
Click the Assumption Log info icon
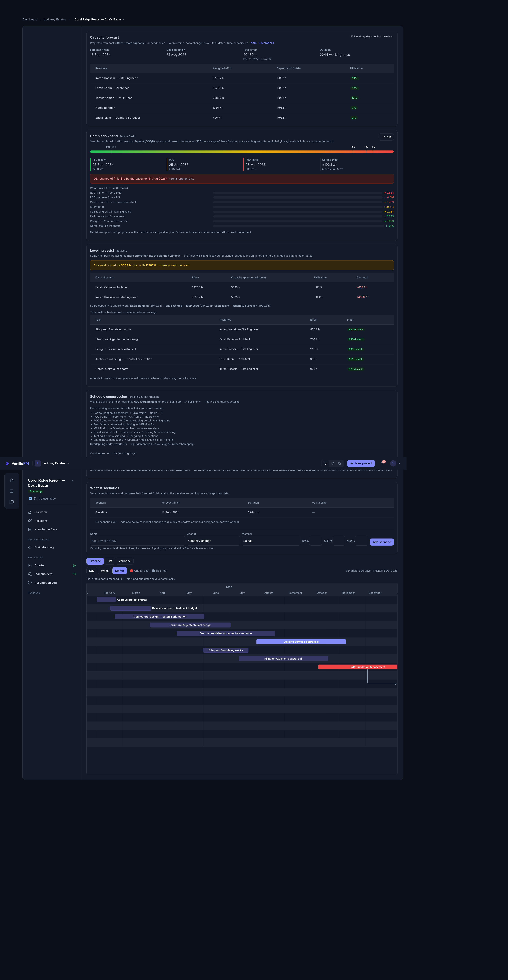[x=30, y=583]
